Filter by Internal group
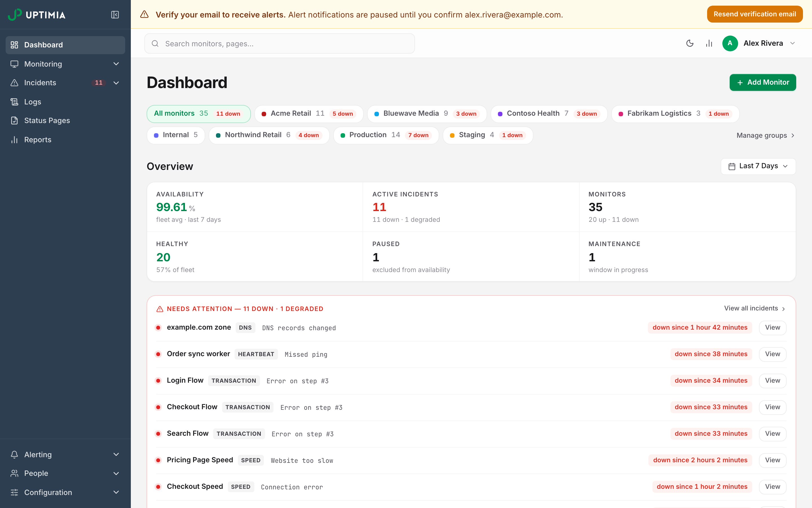This screenshot has width=812, height=508. coord(176,135)
